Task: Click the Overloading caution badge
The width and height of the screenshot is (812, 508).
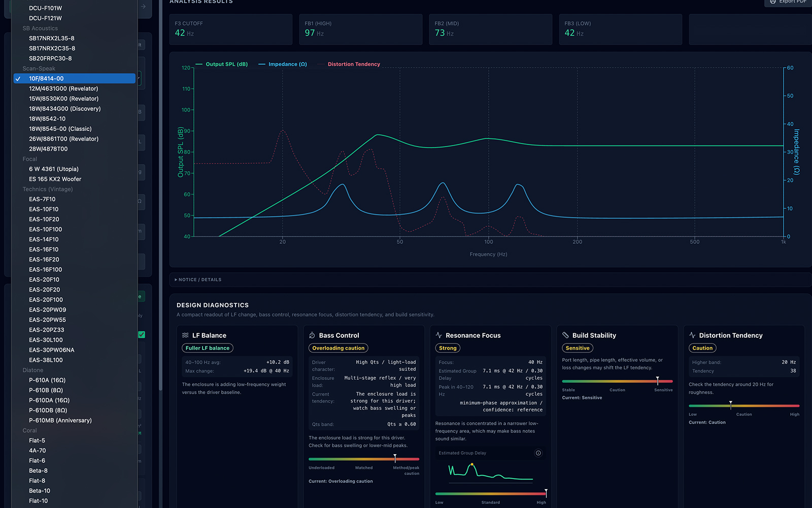Action: (x=339, y=348)
